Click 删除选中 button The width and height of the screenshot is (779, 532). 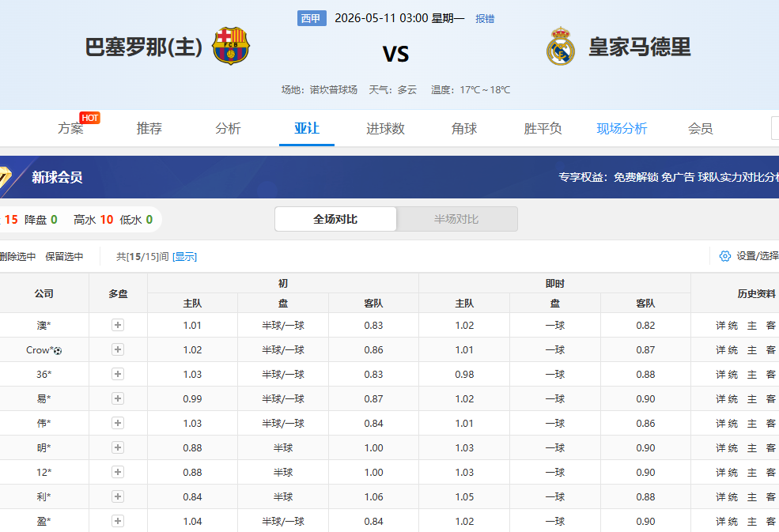[x=18, y=256]
